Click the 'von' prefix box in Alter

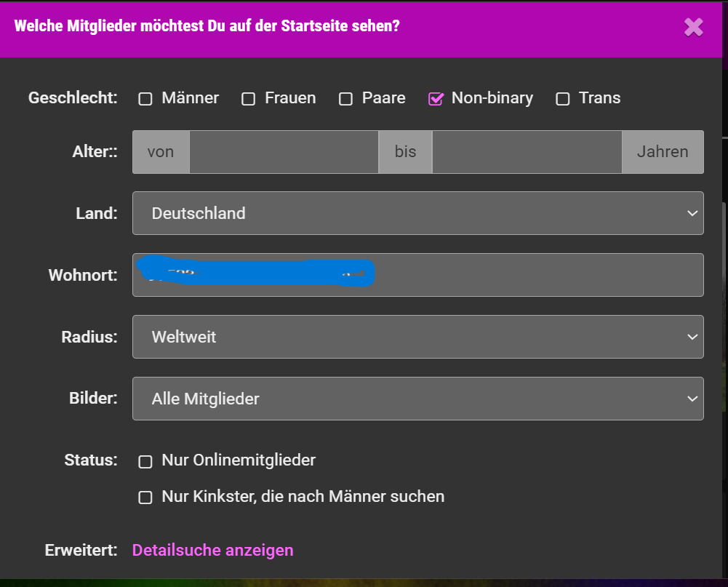(161, 152)
